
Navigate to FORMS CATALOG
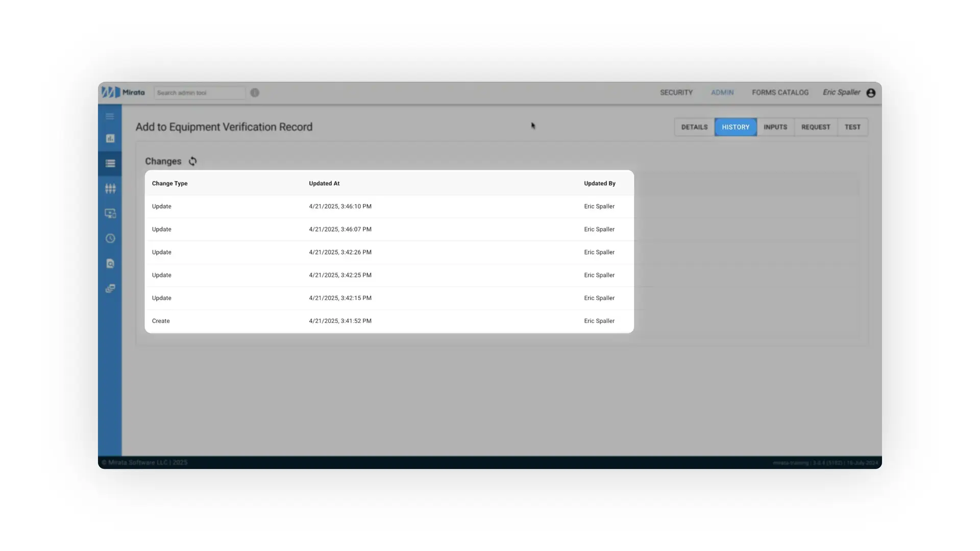pyautogui.click(x=780, y=92)
